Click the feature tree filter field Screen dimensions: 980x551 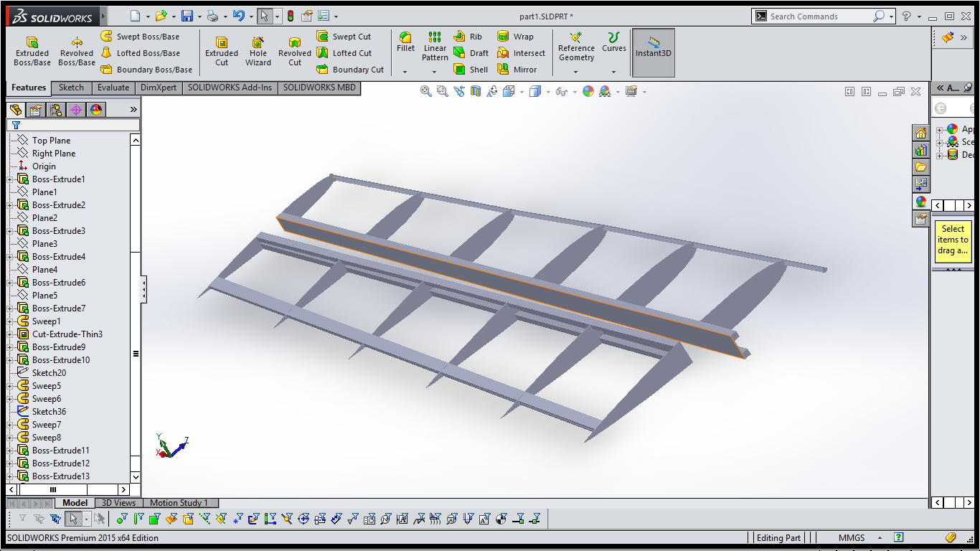click(74, 125)
